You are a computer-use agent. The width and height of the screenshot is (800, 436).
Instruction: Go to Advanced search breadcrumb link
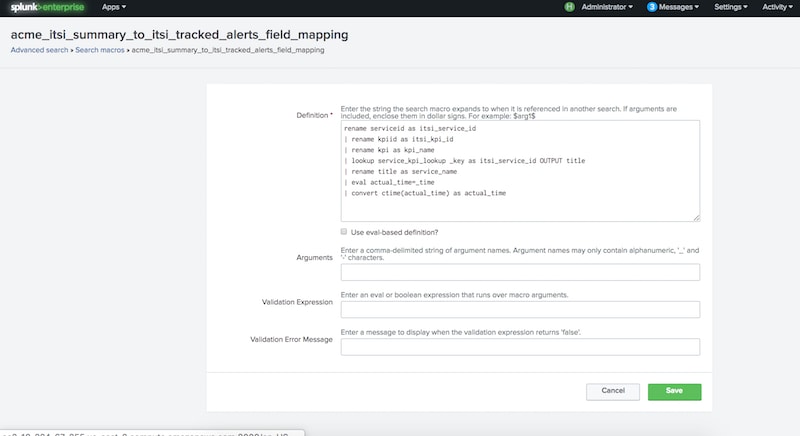(x=40, y=49)
